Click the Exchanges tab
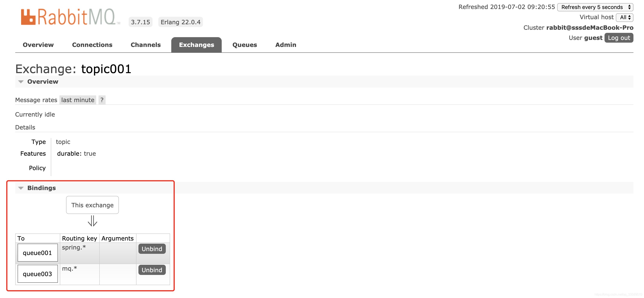This screenshot has height=298, width=644. [196, 45]
